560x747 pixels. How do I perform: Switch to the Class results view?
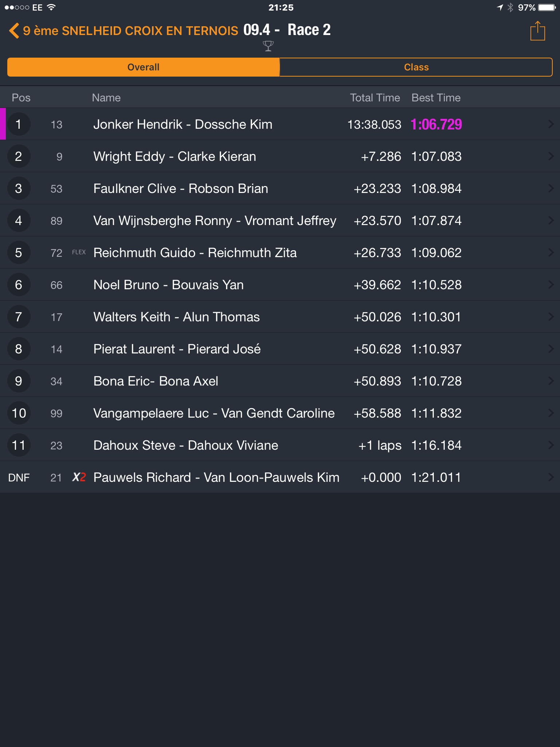[x=416, y=67]
